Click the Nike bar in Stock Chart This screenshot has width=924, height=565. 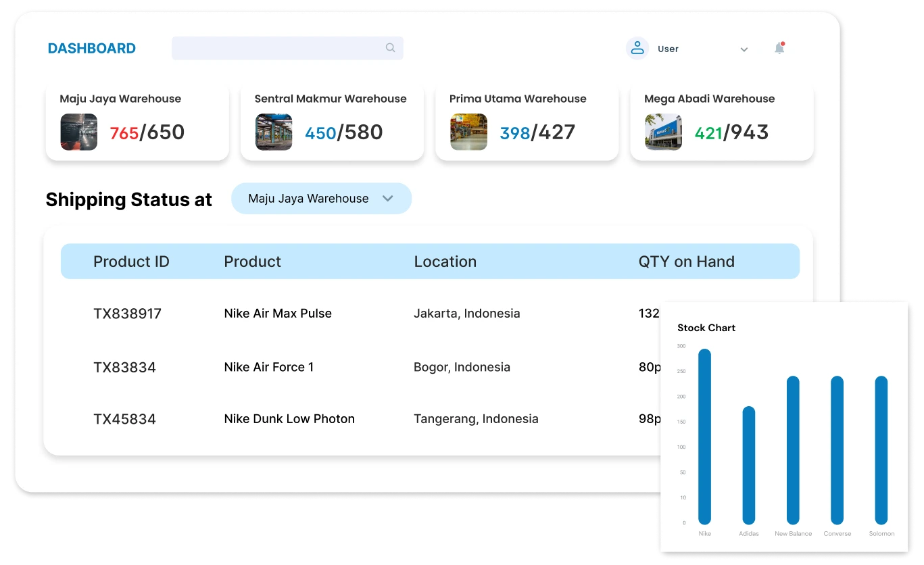[x=704, y=437]
